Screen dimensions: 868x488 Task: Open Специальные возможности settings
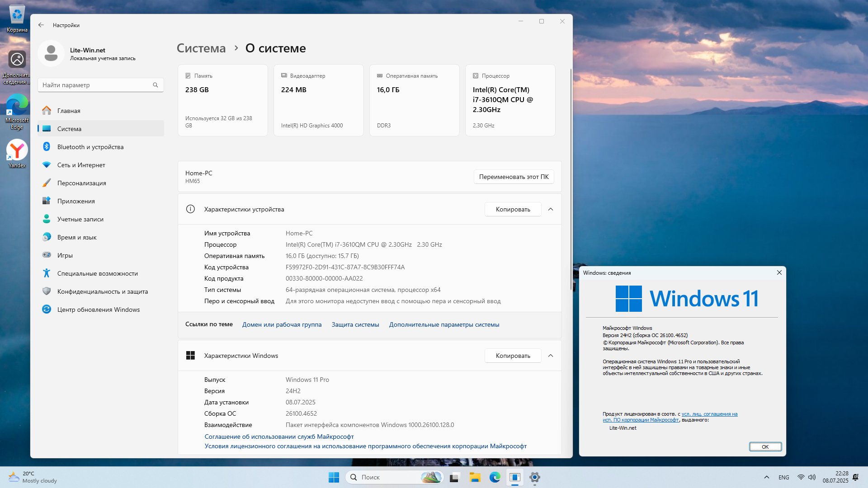(x=98, y=273)
